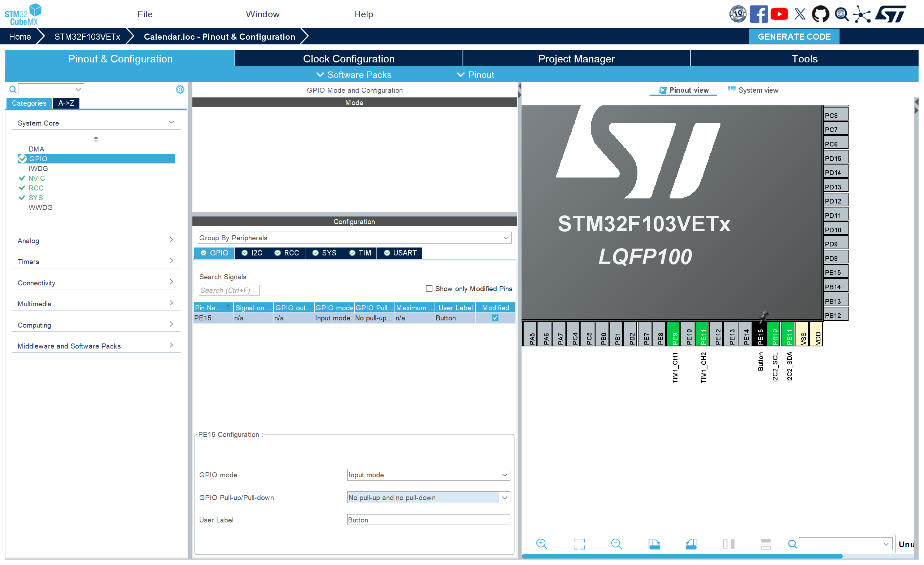
Task: Open the YouTube icon in header
Action: pos(779,14)
